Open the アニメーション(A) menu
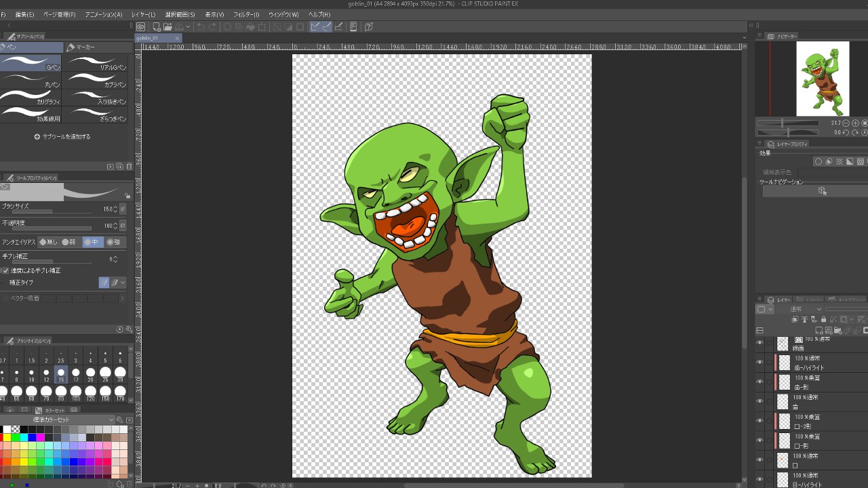This screenshot has height=488, width=868. tap(104, 14)
